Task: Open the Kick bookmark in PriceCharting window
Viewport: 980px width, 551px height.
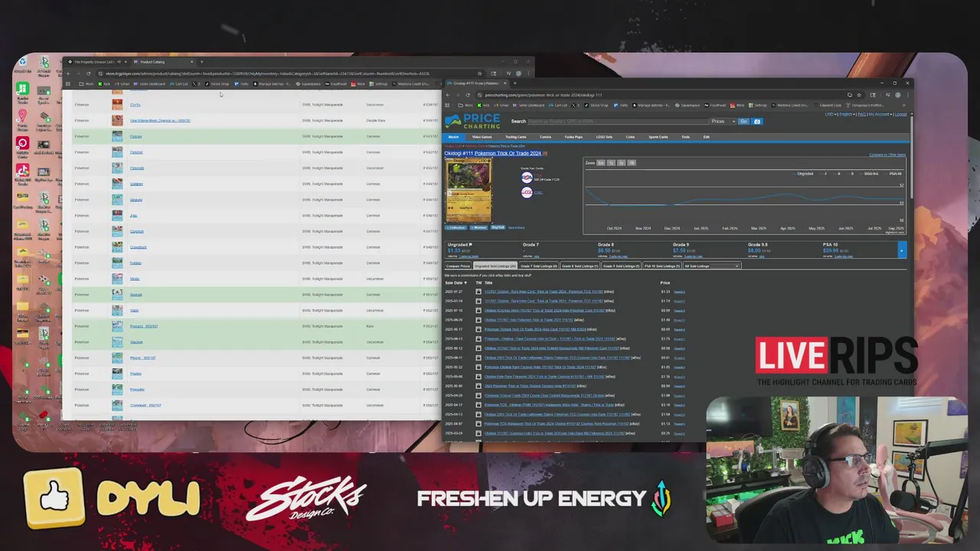Action: [483, 105]
